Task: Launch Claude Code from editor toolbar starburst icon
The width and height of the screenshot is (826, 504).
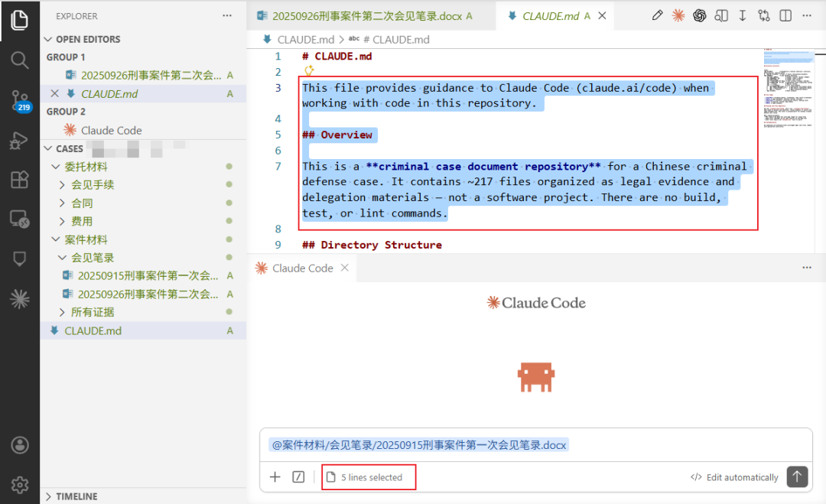Action: tap(678, 16)
